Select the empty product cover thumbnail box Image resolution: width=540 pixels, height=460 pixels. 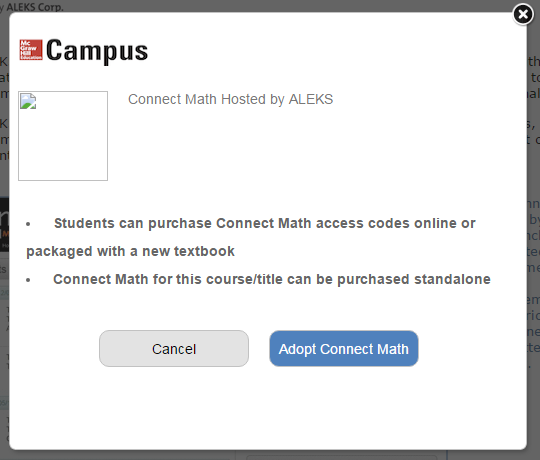[63, 136]
